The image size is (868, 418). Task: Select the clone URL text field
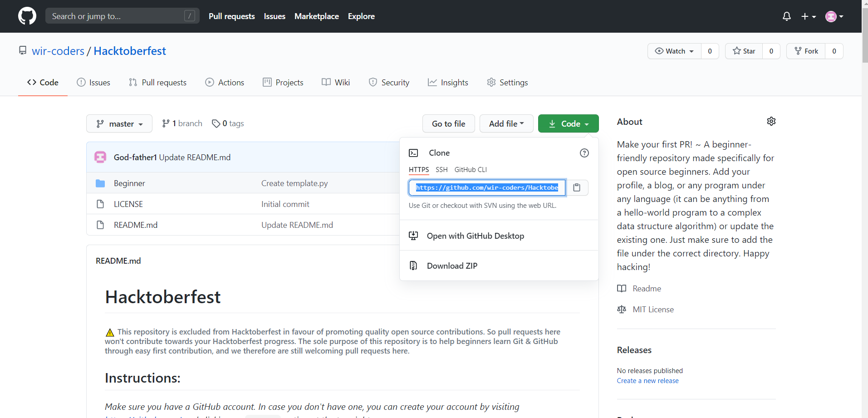[487, 187]
